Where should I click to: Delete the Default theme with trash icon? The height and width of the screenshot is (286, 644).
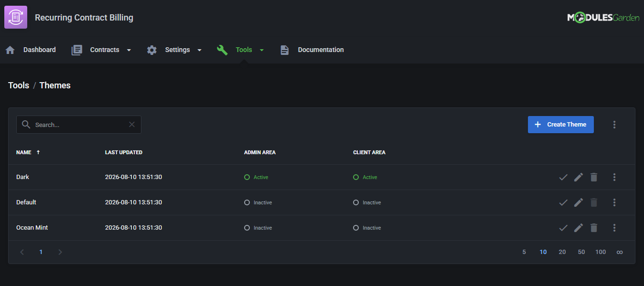(x=594, y=202)
